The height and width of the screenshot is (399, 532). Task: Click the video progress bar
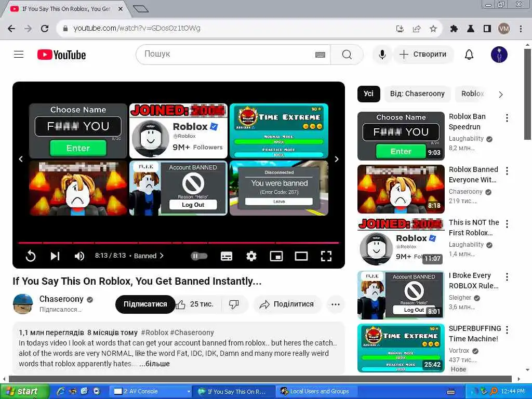[179, 243]
